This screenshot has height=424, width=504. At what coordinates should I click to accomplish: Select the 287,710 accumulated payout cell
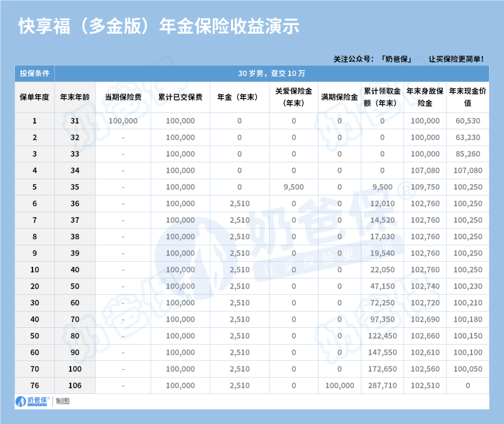[x=383, y=385]
